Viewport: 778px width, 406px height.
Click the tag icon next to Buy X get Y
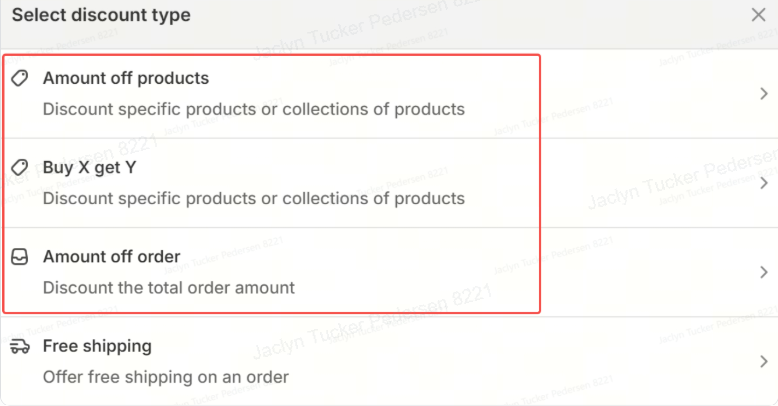coord(20,167)
